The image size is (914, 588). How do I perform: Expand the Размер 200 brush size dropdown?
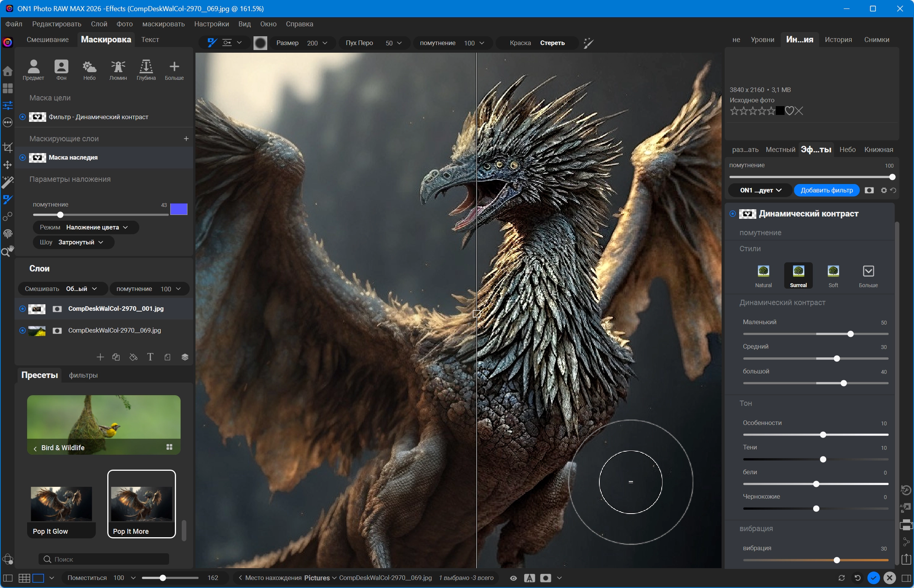302,43
